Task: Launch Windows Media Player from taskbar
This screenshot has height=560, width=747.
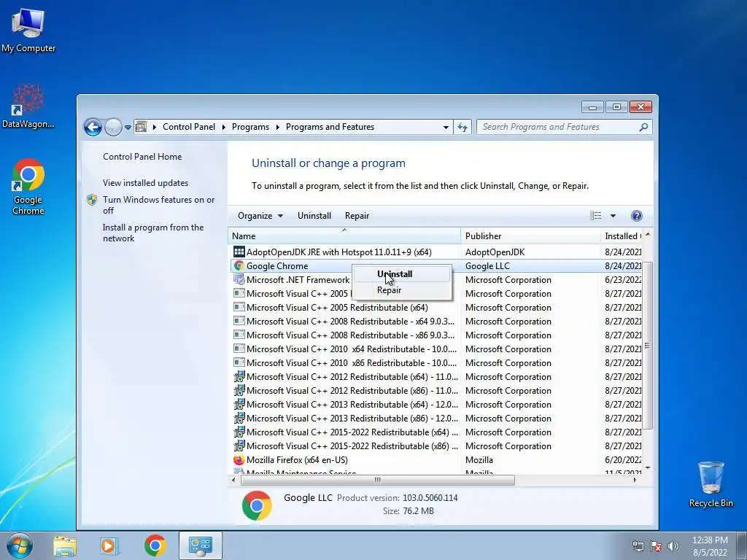Action: pyautogui.click(x=109, y=546)
